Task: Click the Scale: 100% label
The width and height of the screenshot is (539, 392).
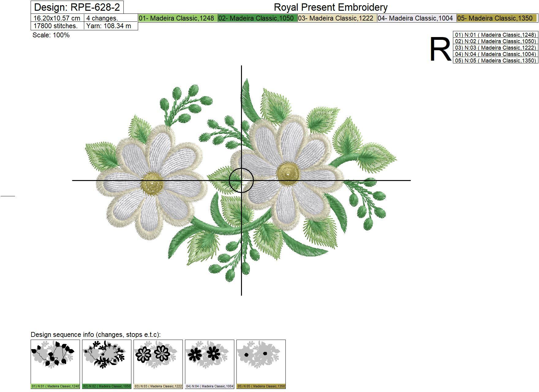Action: pos(51,36)
